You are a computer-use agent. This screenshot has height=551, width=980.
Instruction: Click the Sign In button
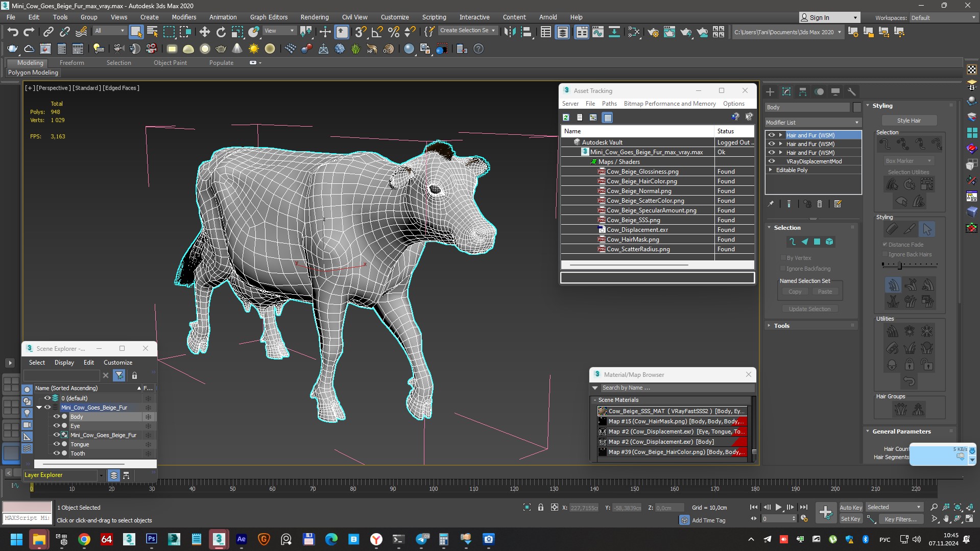tap(829, 17)
